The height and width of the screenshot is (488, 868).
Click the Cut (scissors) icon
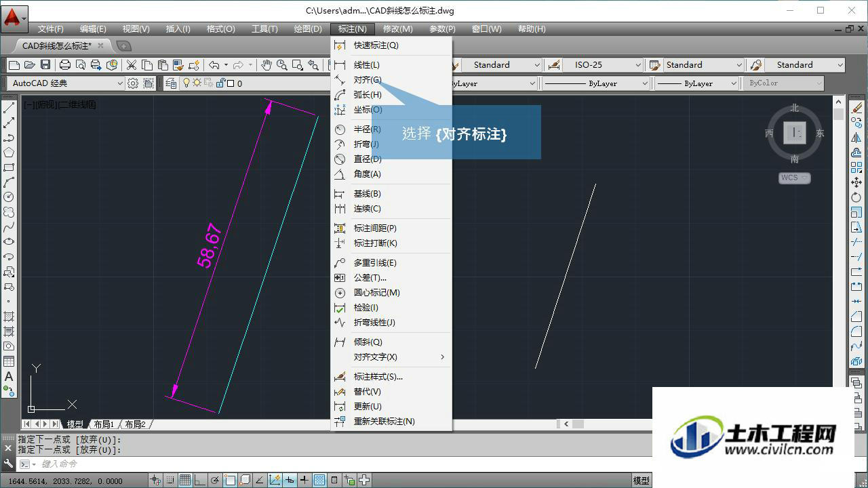coord(132,65)
